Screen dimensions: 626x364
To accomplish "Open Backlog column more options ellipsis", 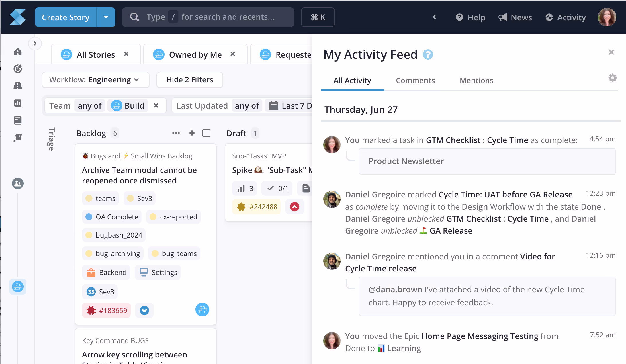I will (x=176, y=133).
